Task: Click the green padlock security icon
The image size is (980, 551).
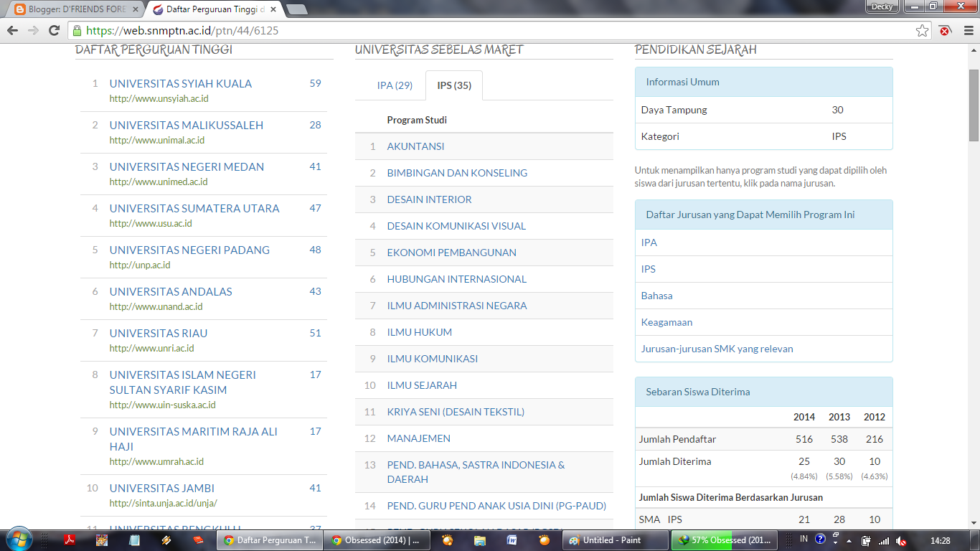Action: [77, 31]
